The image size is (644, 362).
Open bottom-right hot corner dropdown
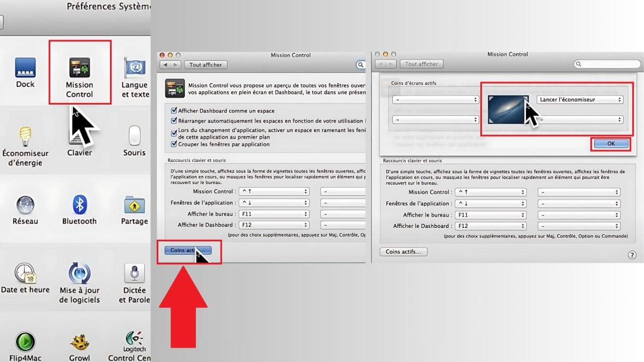coord(580,120)
